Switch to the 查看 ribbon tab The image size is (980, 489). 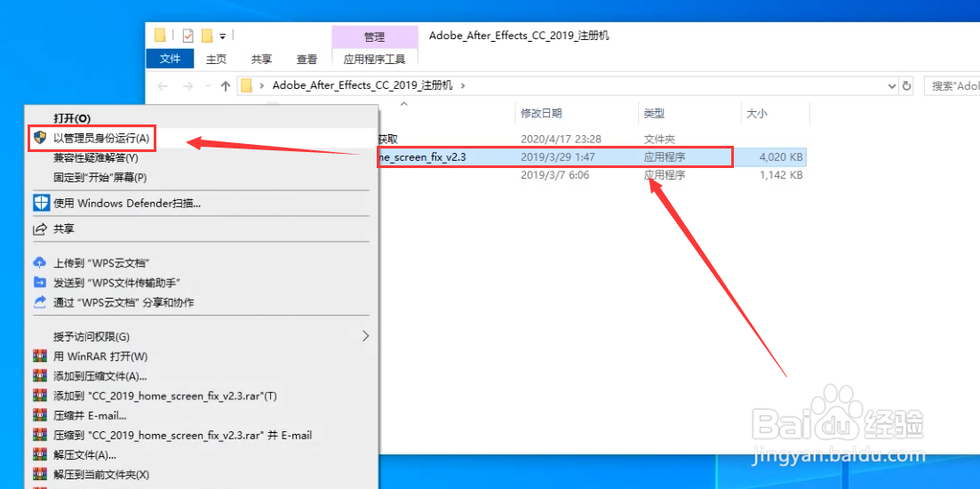coord(307,60)
